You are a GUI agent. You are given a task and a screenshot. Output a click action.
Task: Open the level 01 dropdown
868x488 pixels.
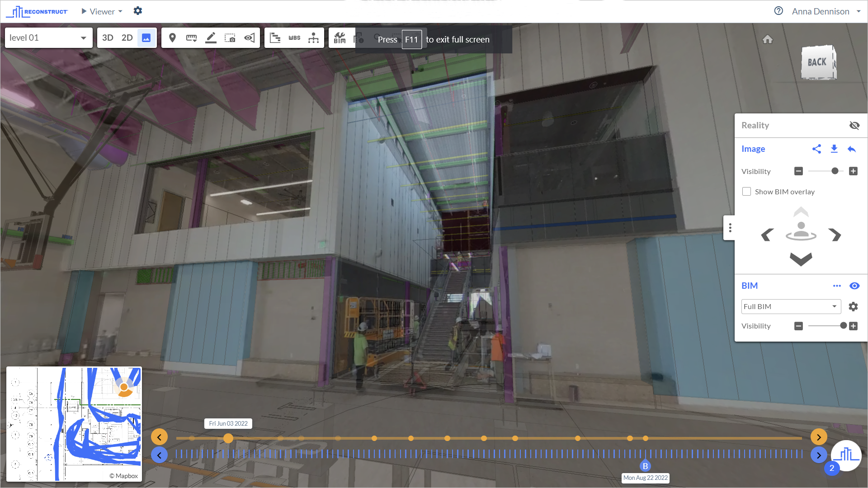[x=48, y=38]
